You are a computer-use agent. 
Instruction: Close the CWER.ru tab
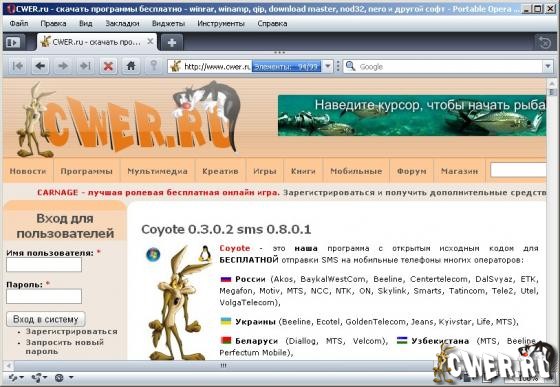pyautogui.click(x=150, y=41)
